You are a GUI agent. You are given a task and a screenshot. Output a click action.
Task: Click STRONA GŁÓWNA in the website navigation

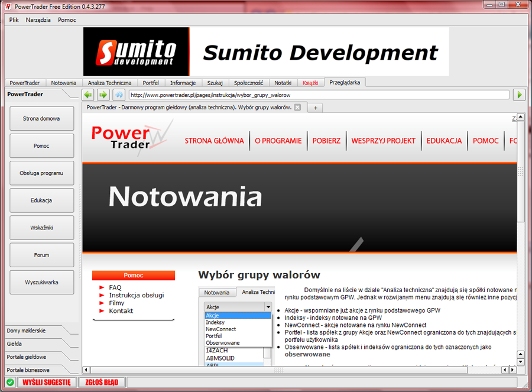click(x=214, y=141)
